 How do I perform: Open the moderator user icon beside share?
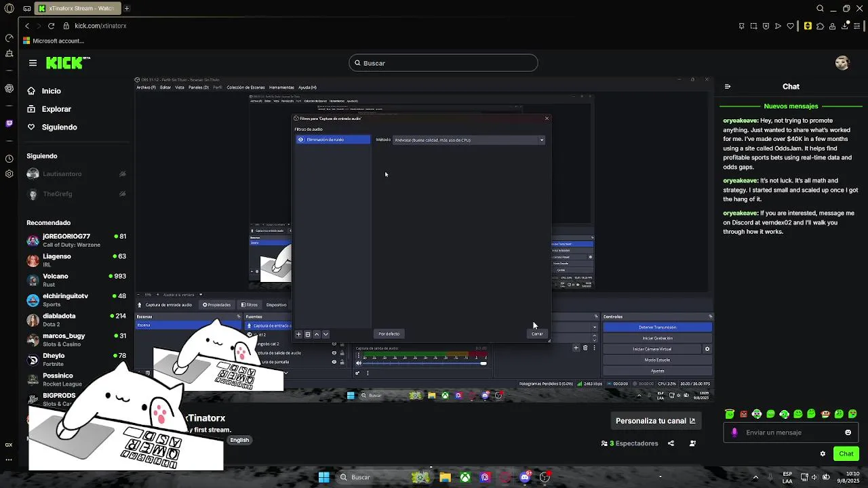click(x=692, y=443)
